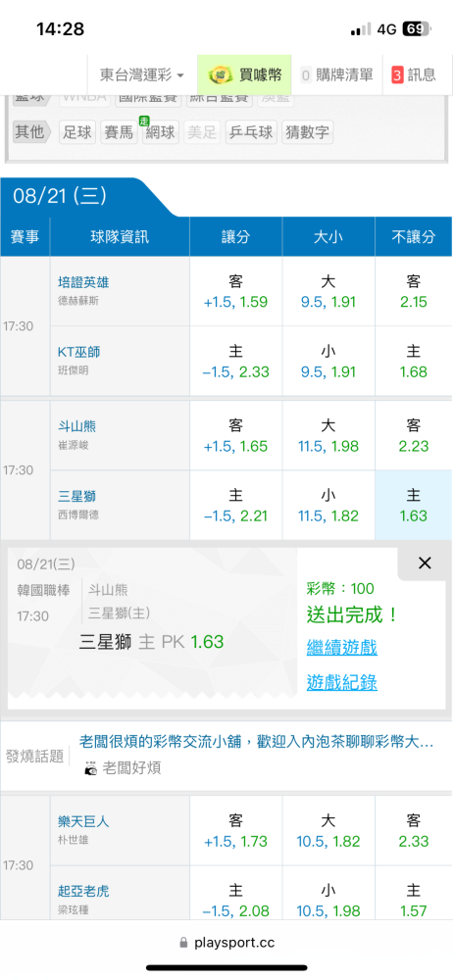453x980 pixels.
Task: Choose the 網球 category with green badge
Action: point(160,132)
